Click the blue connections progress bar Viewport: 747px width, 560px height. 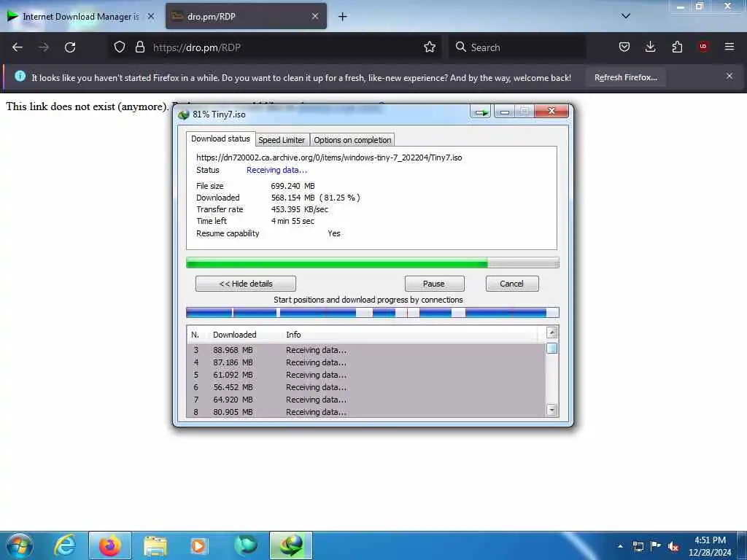coord(373,312)
